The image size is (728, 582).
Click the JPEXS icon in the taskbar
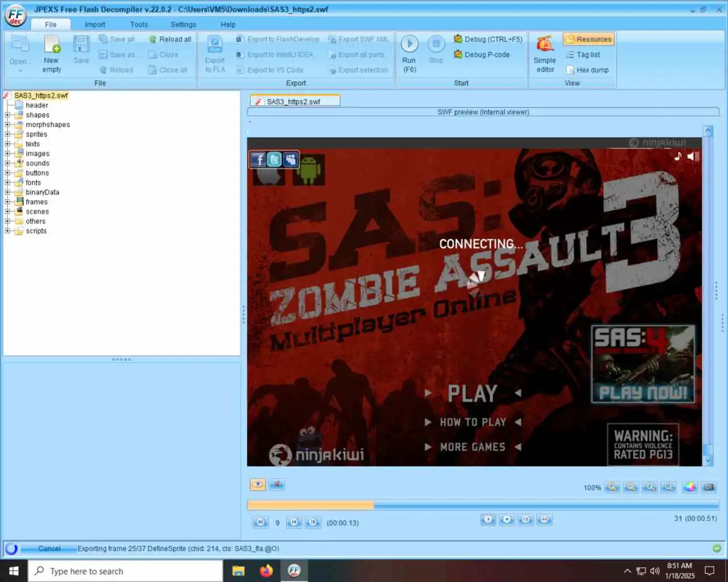coord(294,571)
